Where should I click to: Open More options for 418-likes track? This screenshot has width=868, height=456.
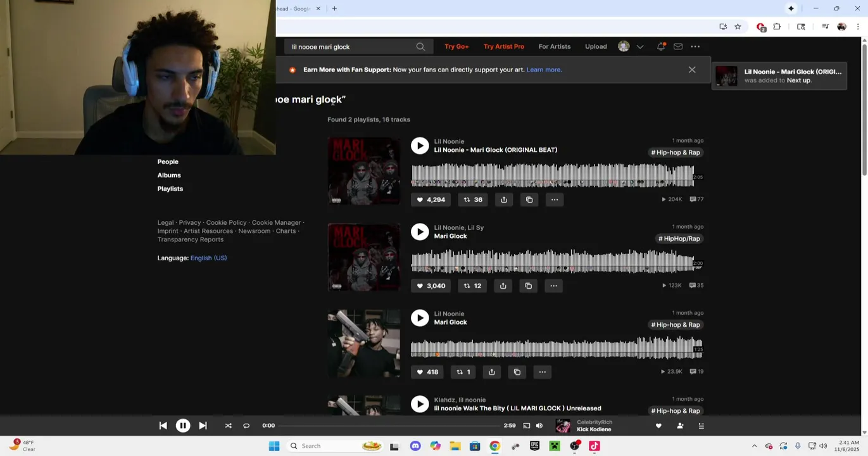[543, 372]
